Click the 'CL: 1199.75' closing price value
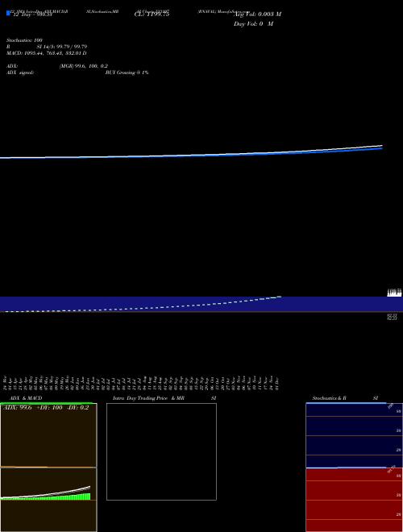 (x=152, y=15)
